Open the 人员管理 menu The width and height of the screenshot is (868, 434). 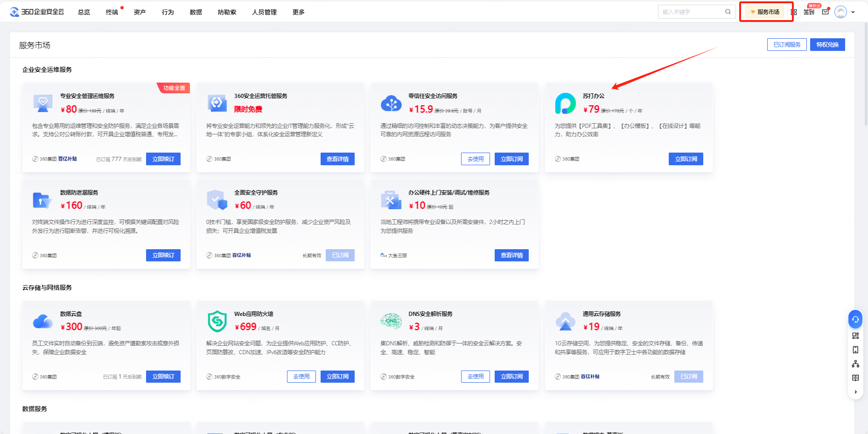[x=265, y=12]
